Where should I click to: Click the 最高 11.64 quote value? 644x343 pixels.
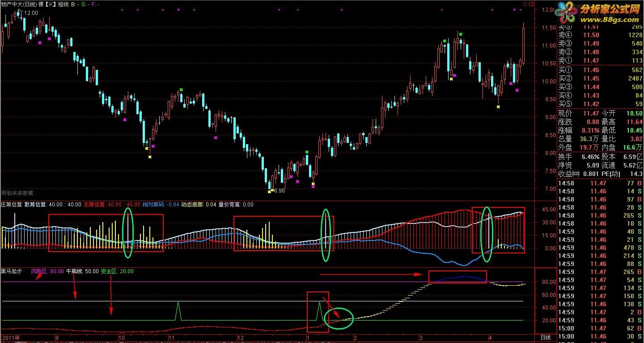tap(634, 122)
